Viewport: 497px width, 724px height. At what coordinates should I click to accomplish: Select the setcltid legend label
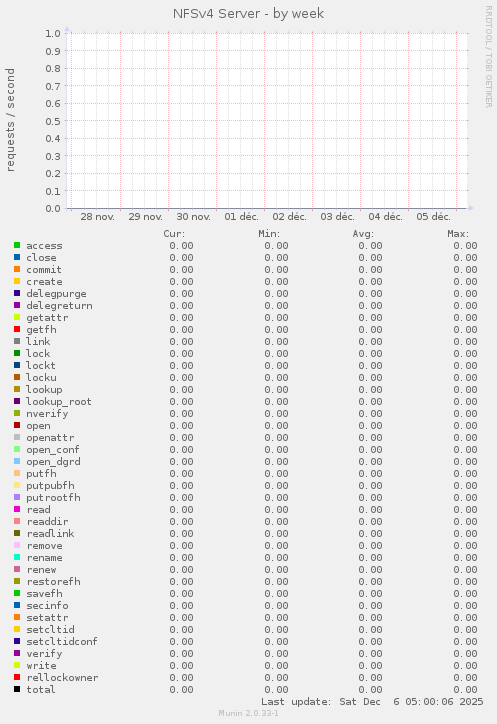[x=50, y=630]
